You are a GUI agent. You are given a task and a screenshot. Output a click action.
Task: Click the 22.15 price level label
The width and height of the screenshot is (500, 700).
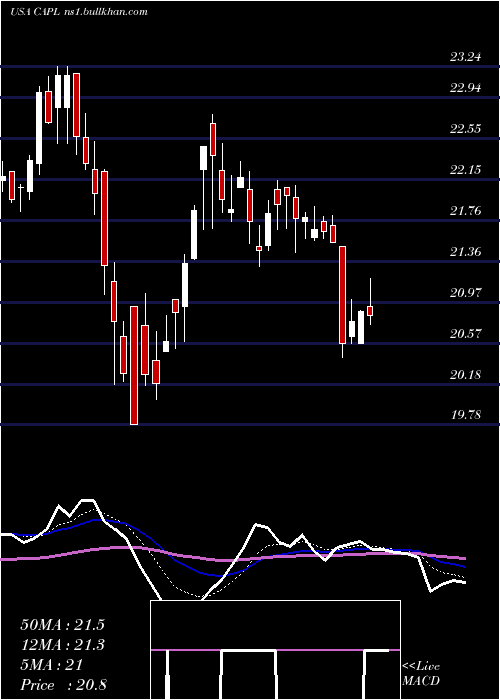tap(466, 170)
